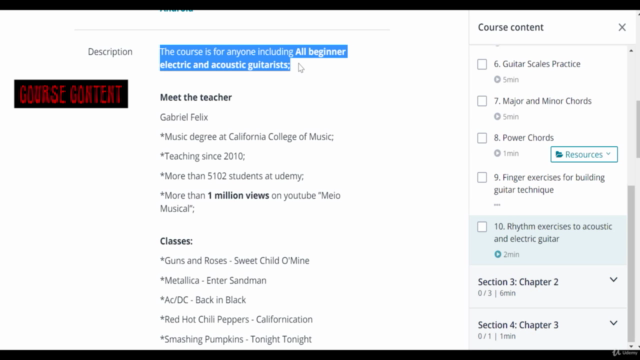
Task: Click 'Guns and Roses - Sweet Child O'Mine'
Action: pos(235,260)
